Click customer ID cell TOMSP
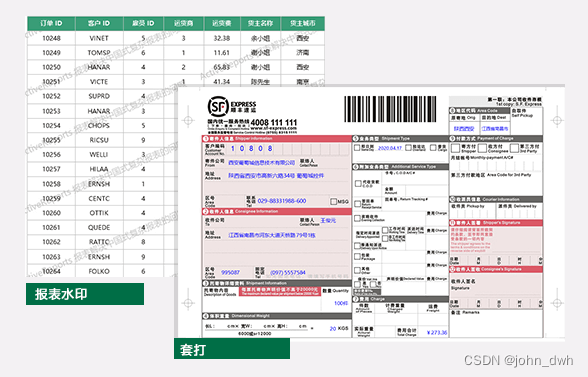Screen dimensions: 588x377 99,53
